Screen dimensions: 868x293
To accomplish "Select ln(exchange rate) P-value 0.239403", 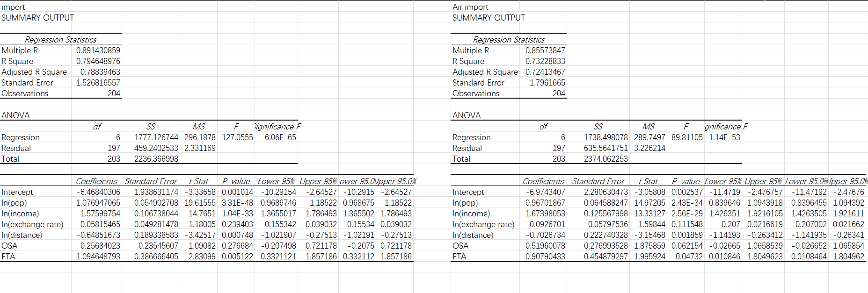I will (237, 224).
